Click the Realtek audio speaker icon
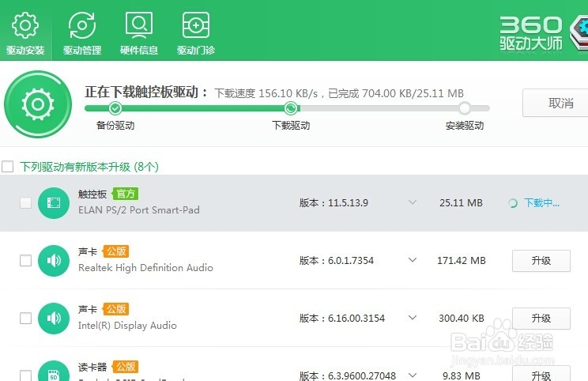The image size is (588, 381). [54, 261]
